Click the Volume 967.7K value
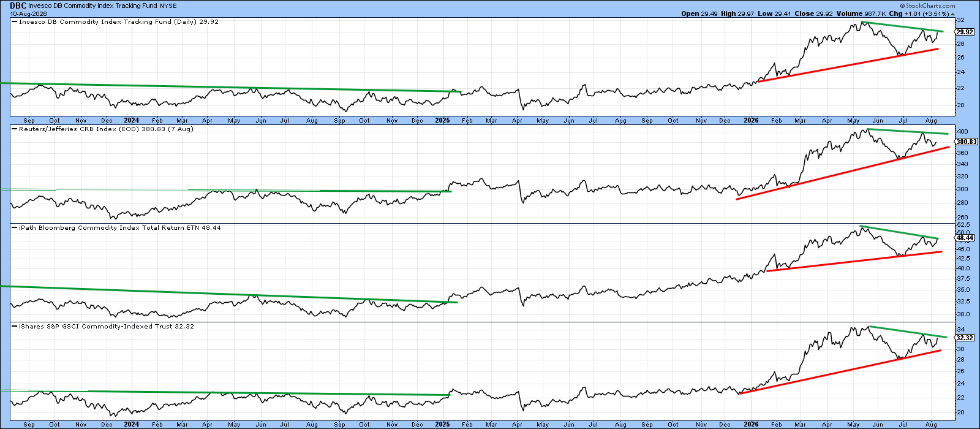 click(860, 13)
